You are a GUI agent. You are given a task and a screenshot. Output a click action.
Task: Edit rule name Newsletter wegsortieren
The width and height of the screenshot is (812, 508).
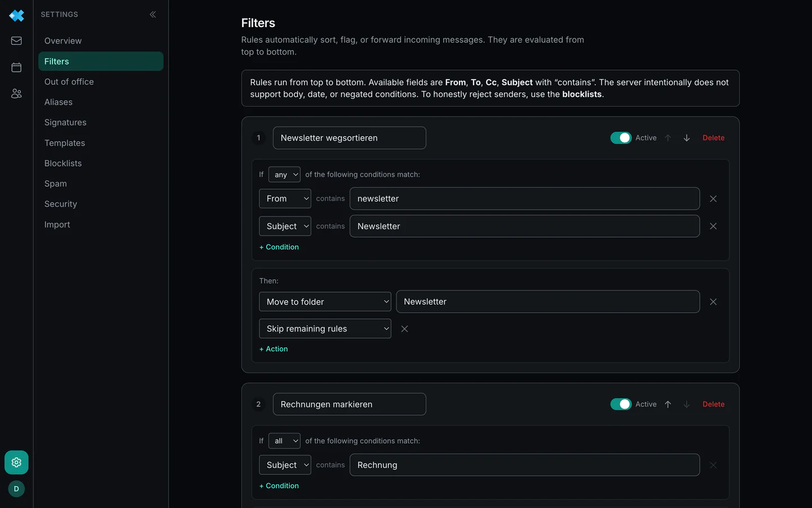pyautogui.click(x=350, y=138)
